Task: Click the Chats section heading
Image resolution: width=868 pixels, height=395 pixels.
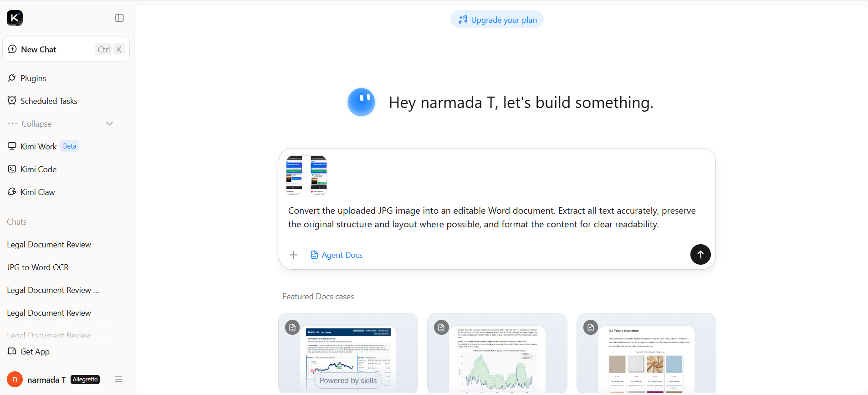Action: click(17, 222)
